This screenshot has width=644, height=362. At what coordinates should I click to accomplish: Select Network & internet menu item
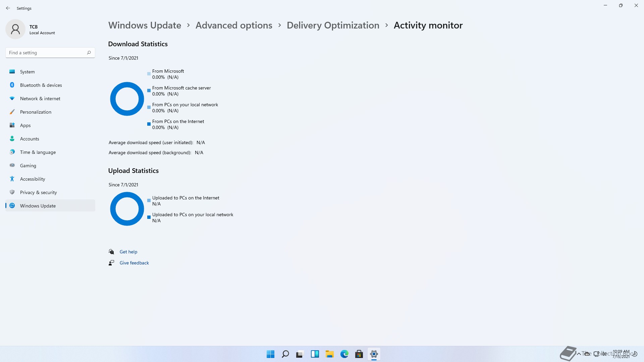50,99
